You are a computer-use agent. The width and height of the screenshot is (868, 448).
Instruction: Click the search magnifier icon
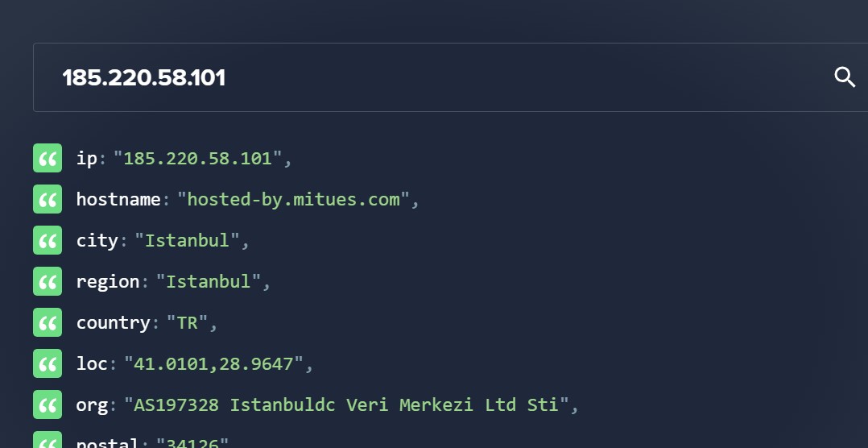tap(845, 77)
